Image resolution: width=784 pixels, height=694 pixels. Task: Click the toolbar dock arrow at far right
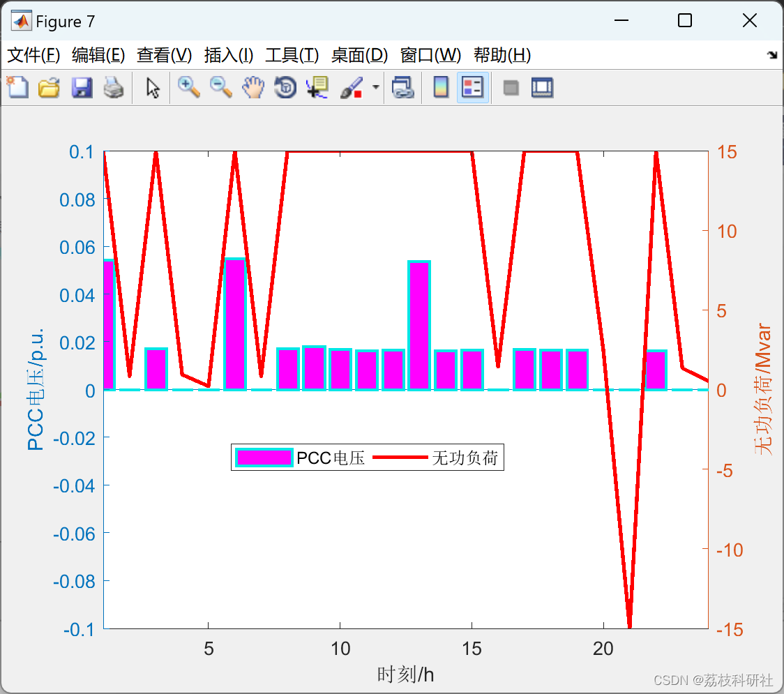tap(771, 55)
